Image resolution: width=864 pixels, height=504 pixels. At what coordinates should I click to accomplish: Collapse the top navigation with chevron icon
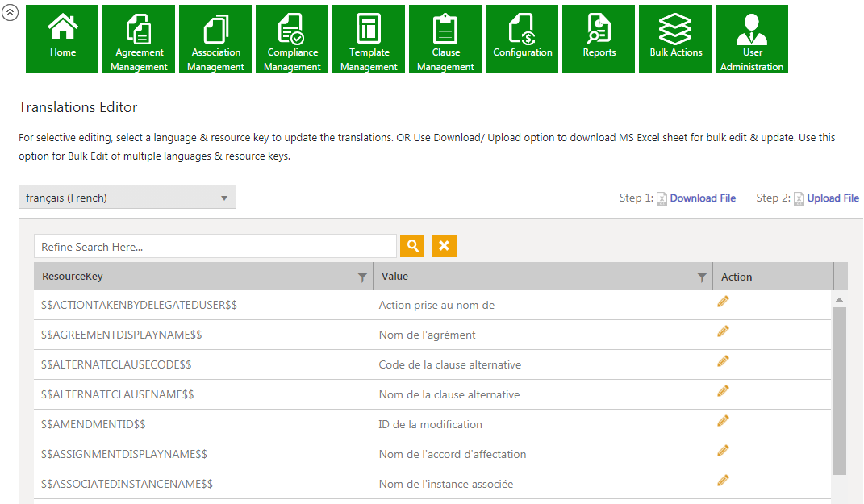[10, 13]
